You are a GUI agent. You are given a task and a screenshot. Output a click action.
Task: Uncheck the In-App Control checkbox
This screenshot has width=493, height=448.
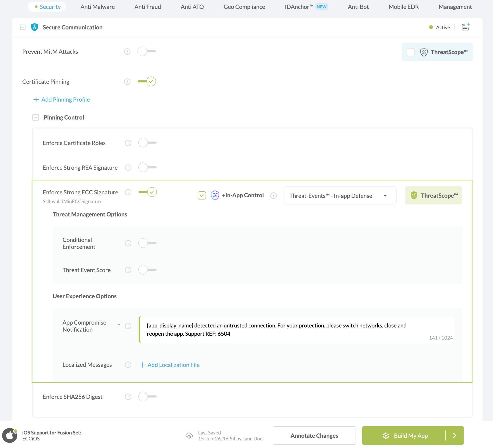(202, 196)
